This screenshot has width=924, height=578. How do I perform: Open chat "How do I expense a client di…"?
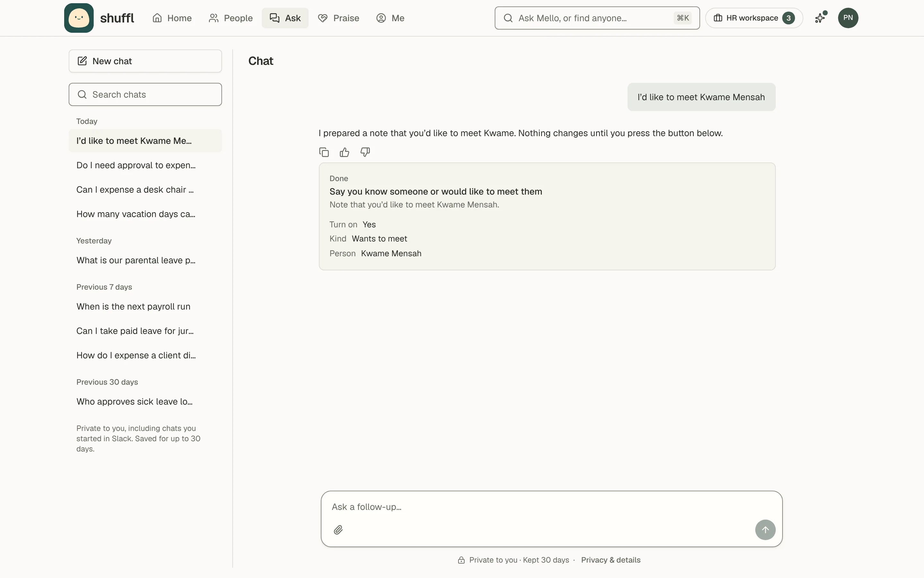click(x=145, y=355)
